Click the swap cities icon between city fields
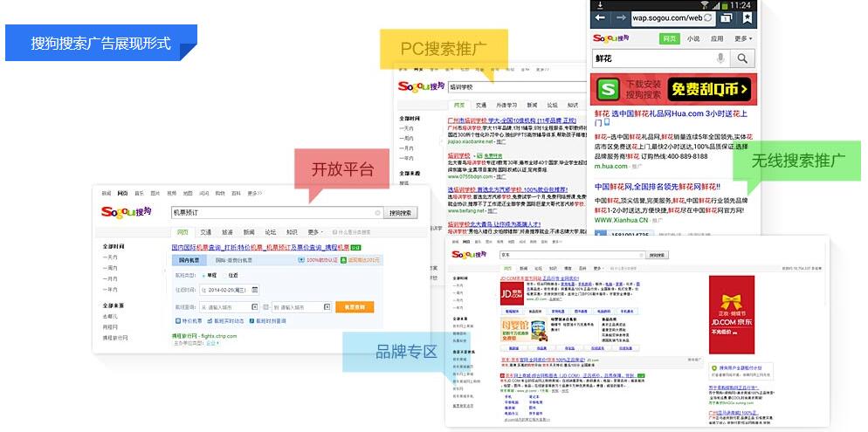This screenshot has height=432, width=868. (265, 307)
